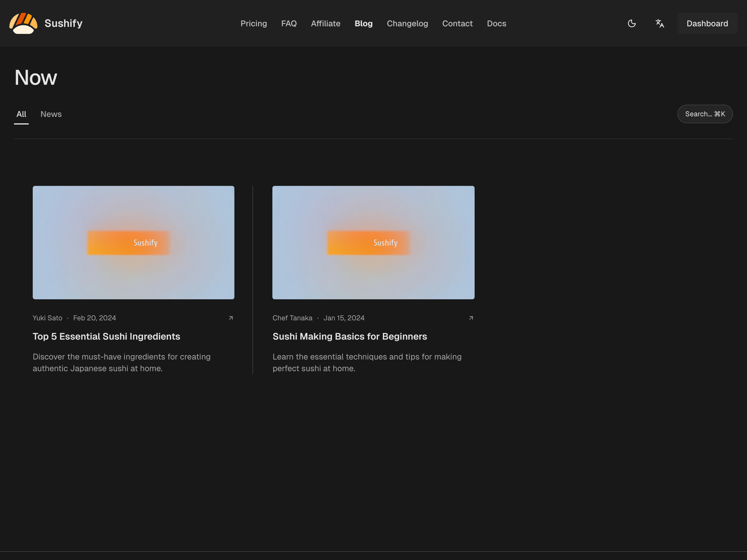Open the Sushi Making Basics arrow icon
The width and height of the screenshot is (747, 560).
471,318
